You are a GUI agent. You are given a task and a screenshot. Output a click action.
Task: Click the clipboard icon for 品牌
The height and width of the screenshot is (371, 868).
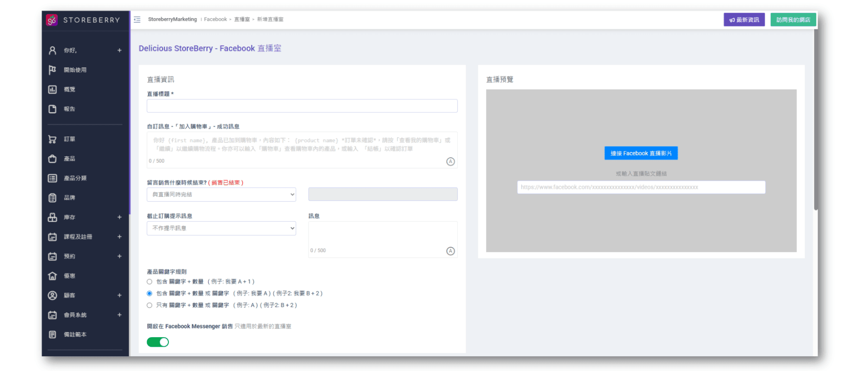pos(53,198)
